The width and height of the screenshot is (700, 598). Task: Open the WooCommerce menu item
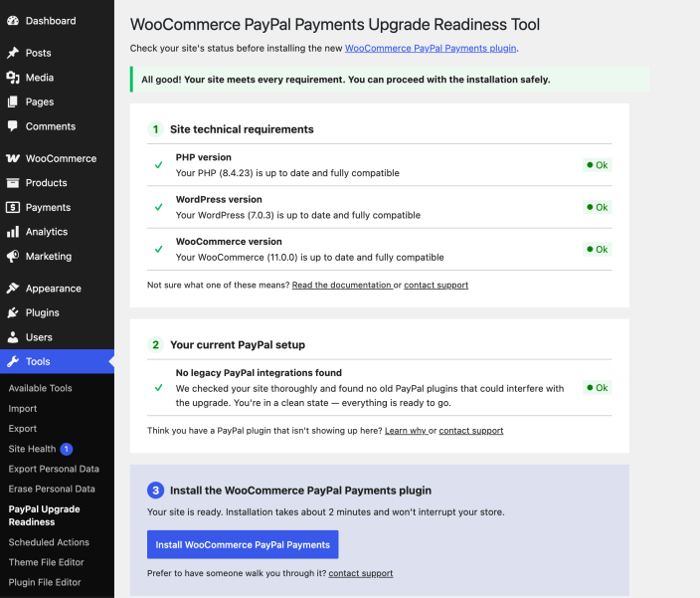click(57, 158)
